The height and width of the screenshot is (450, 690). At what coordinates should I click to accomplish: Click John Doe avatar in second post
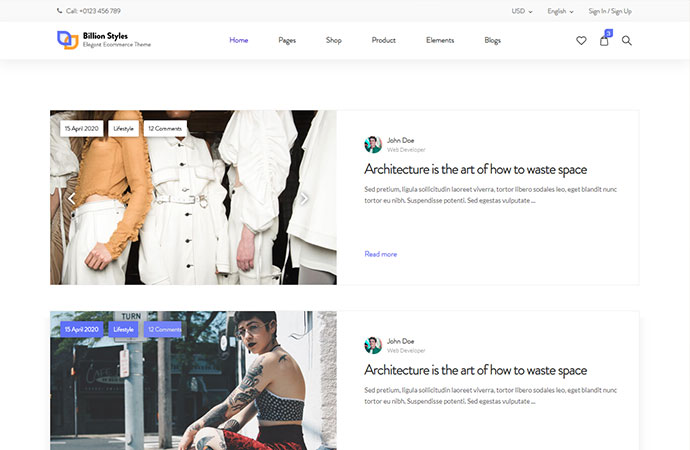tap(373, 345)
